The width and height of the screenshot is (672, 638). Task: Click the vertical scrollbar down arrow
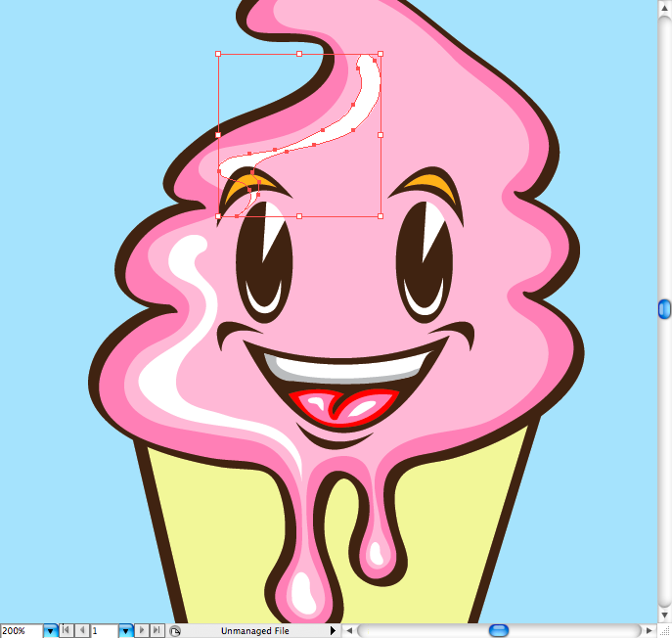[x=664, y=615]
